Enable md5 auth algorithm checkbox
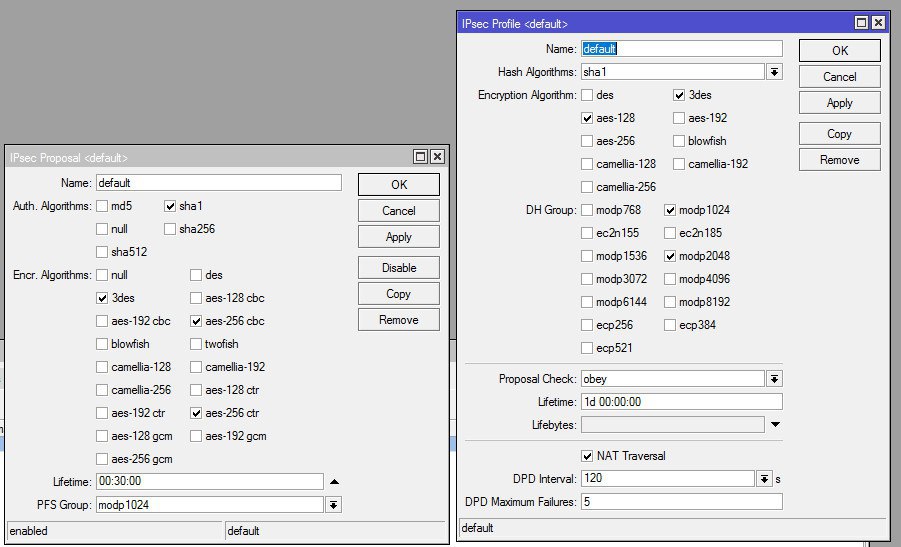Image resolution: width=901 pixels, height=547 pixels. click(102, 206)
